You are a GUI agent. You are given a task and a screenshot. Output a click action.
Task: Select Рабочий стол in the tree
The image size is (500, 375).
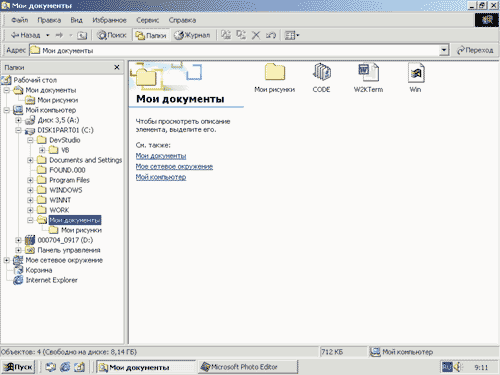coord(35,80)
